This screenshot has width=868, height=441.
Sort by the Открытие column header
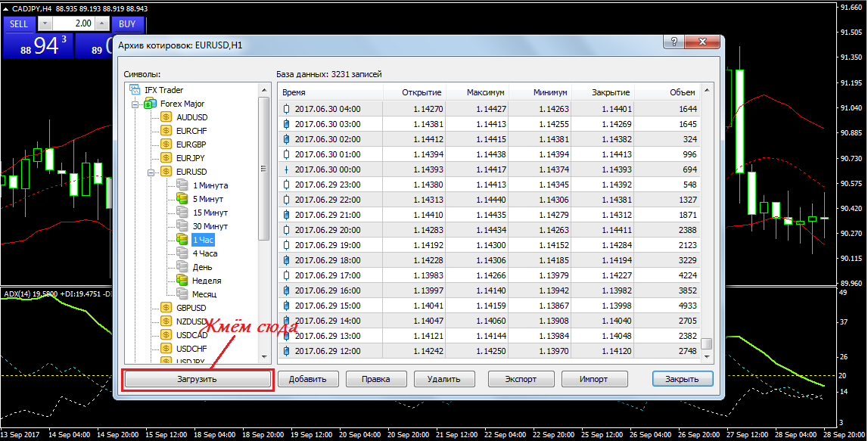[415, 92]
